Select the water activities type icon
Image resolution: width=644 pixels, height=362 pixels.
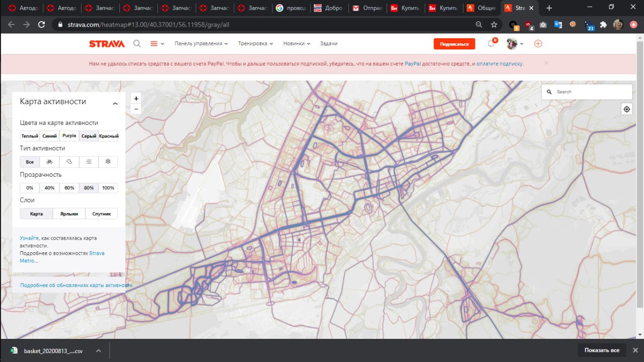tap(89, 162)
